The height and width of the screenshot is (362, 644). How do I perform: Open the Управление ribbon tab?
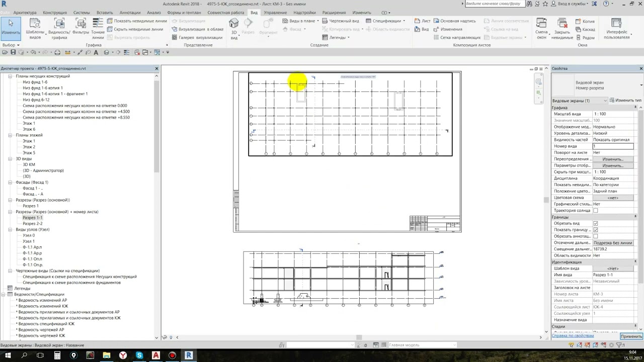point(275,13)
